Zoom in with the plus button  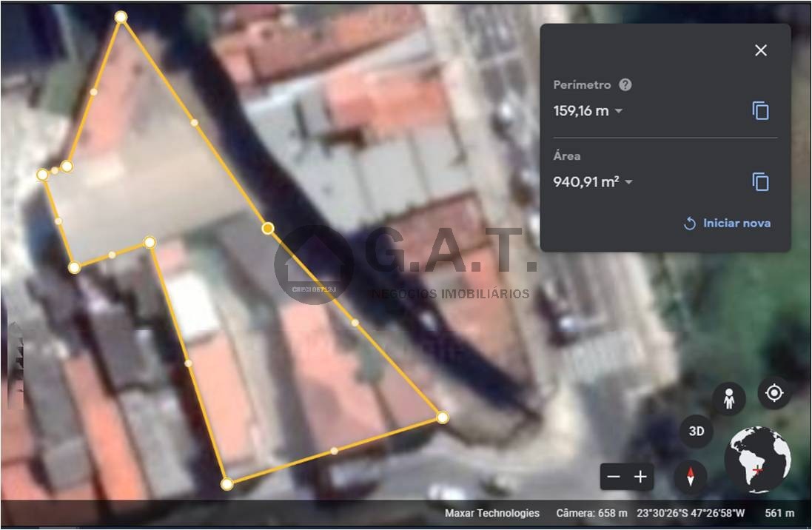[x=641, y=477]
